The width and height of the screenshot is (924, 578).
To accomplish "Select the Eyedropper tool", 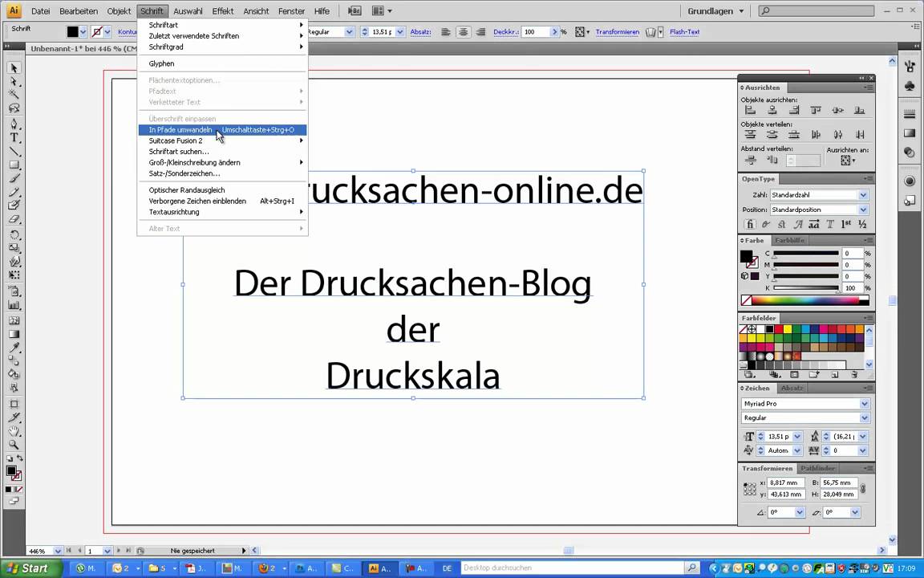I will pos(14,348).
